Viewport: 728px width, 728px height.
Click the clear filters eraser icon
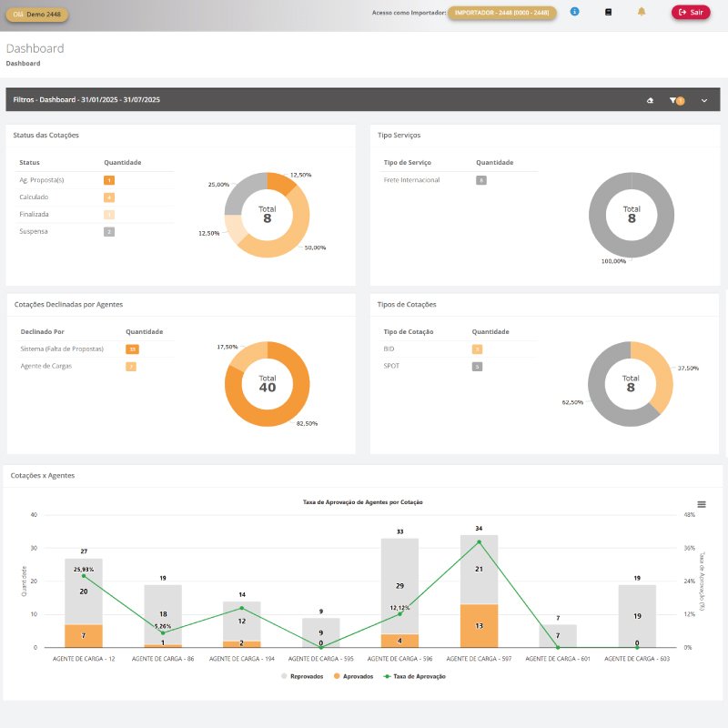(x=650, y=100)
